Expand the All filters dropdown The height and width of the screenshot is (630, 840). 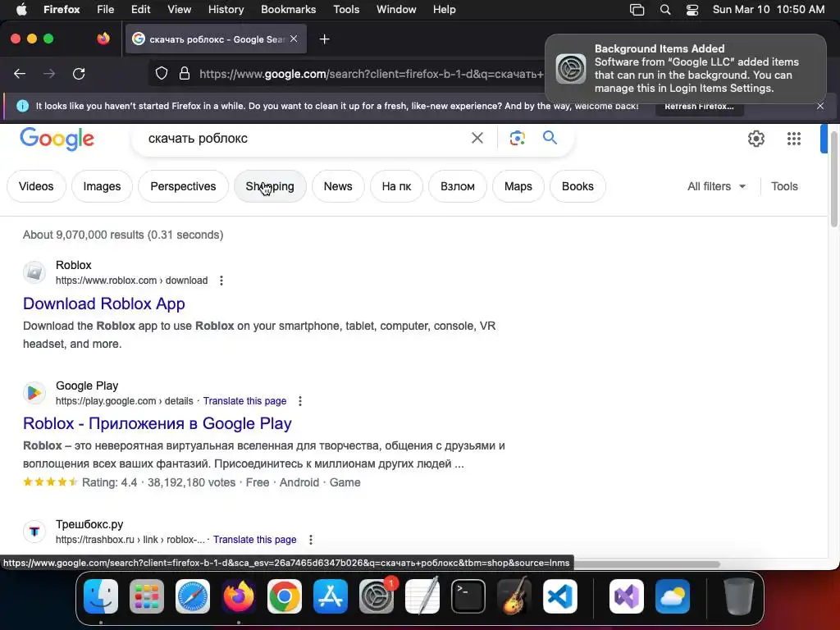pyautogui.click(x=716, y=186)
